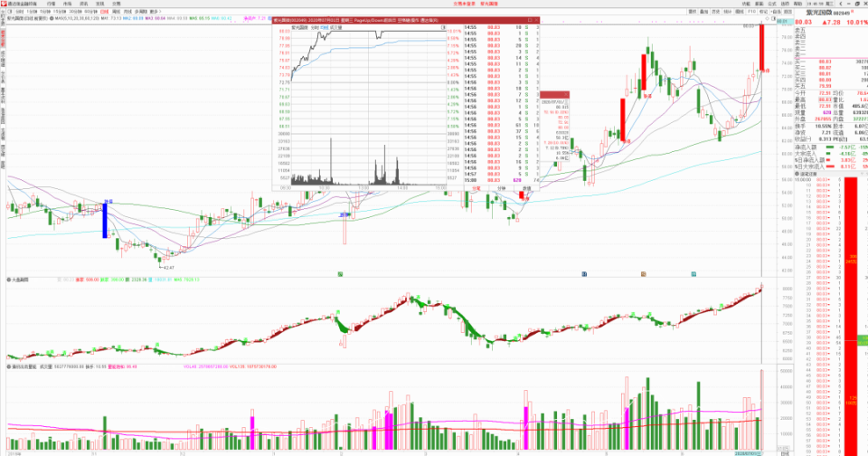The width and height of the screenshot is (868, 456).
Task: Select the 5分钟 period
Action: (x=45, y=12)
